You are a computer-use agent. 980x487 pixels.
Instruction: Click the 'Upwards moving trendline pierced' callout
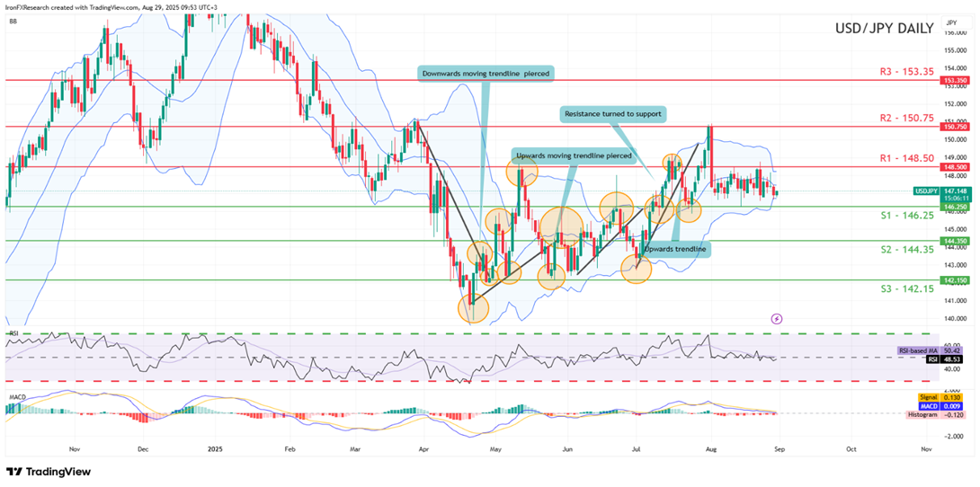[x=573, y=155]
